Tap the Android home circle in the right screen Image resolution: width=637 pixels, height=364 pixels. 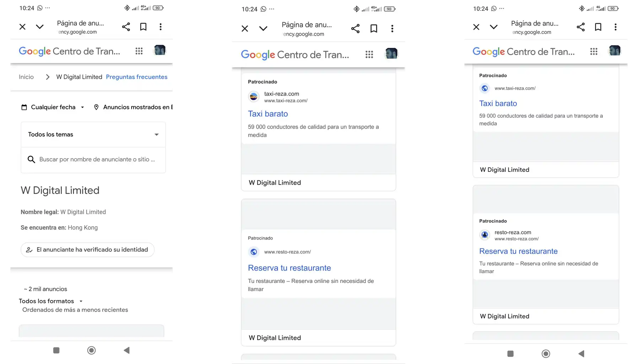click(x=546, y=354)
